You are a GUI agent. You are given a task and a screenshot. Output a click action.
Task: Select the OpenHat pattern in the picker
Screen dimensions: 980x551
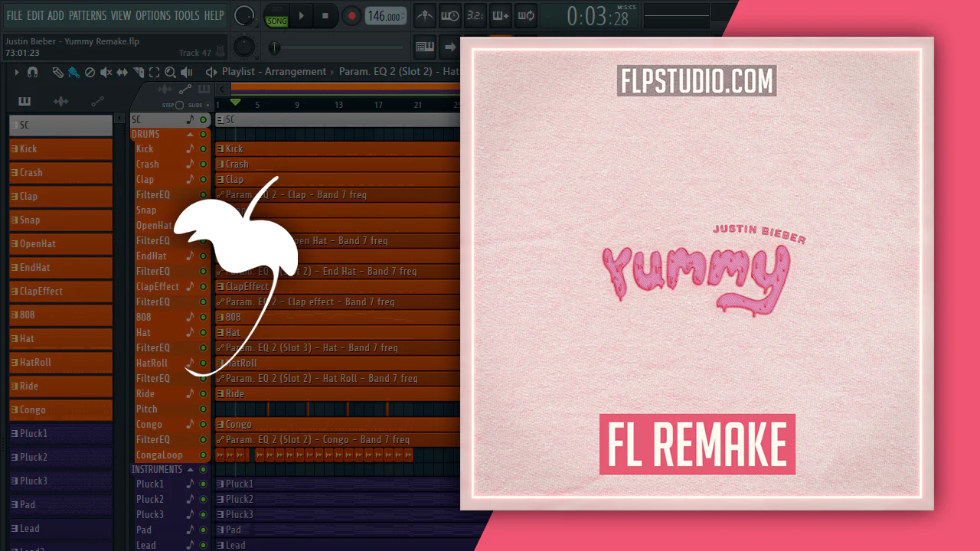61,244
